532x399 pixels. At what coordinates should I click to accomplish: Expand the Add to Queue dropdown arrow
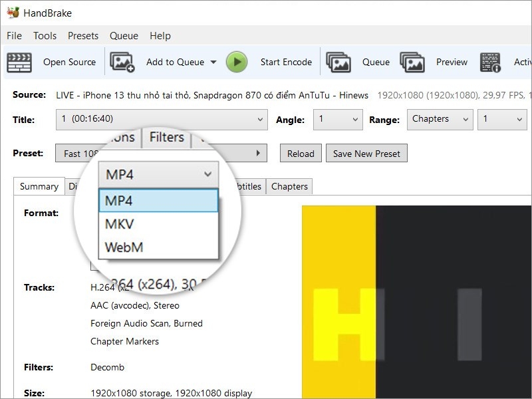(x=213, y=62)
